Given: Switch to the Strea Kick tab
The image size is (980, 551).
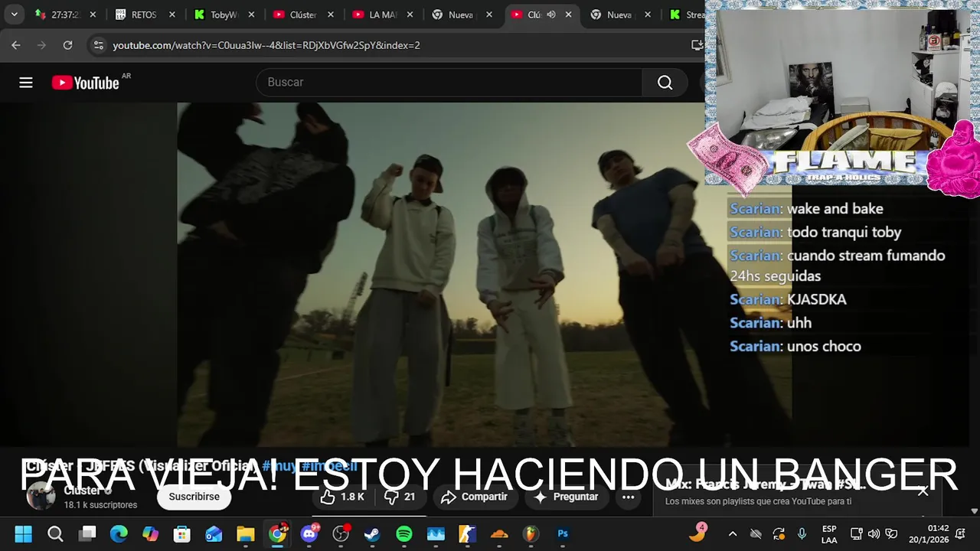Looking at the screenshot, I should pyautogui.click(x=687, y=15).
